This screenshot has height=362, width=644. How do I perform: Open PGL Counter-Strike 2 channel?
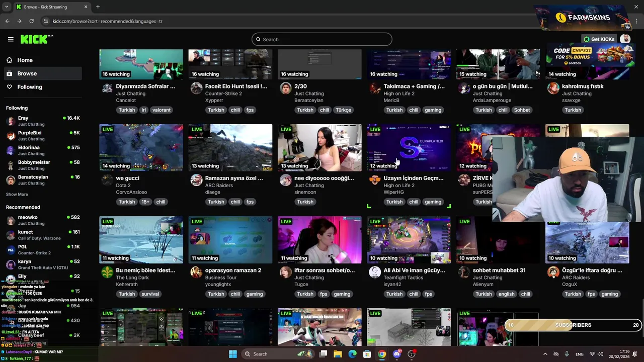pyautogui.click(x=43, y=249)
